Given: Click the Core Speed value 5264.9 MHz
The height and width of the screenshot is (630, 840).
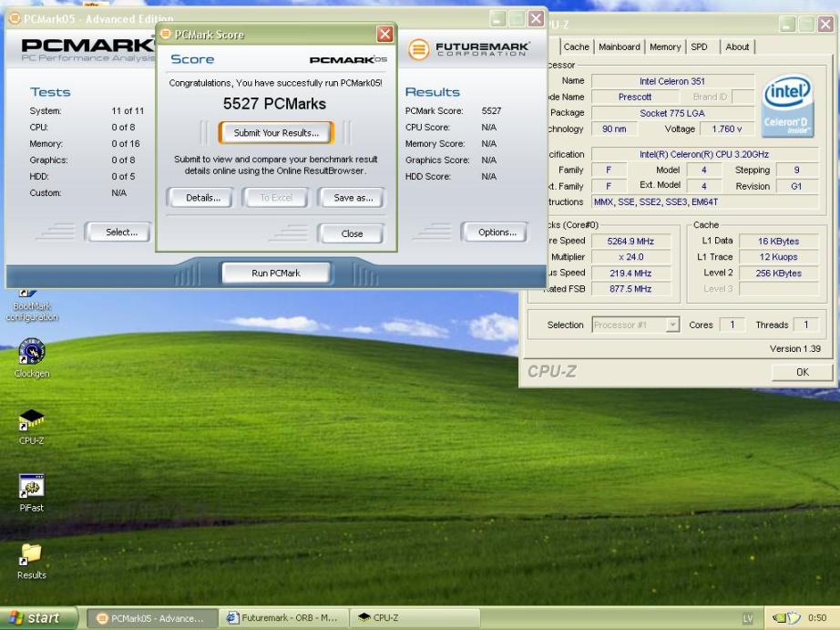Looking at the screenshot, I should [630, 242].
